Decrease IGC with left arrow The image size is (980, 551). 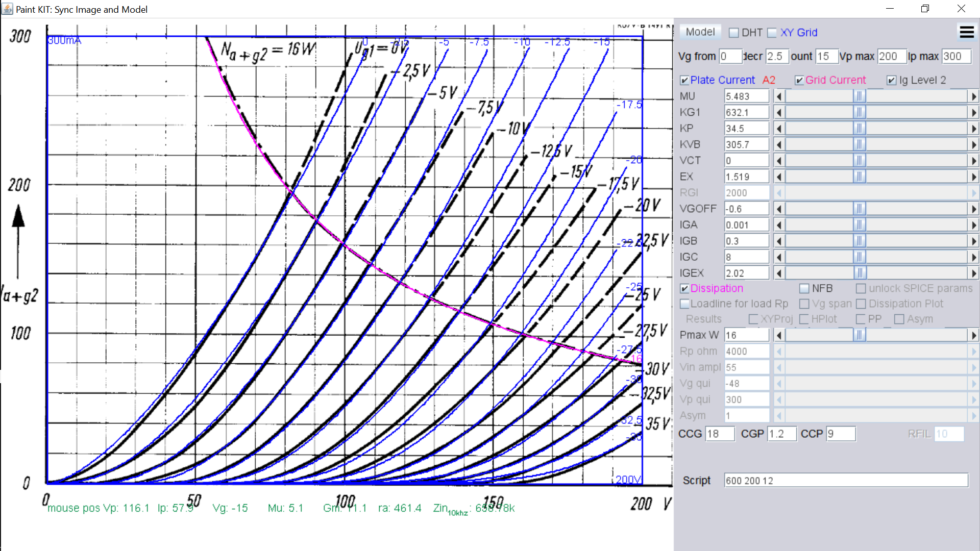(779, 257)
